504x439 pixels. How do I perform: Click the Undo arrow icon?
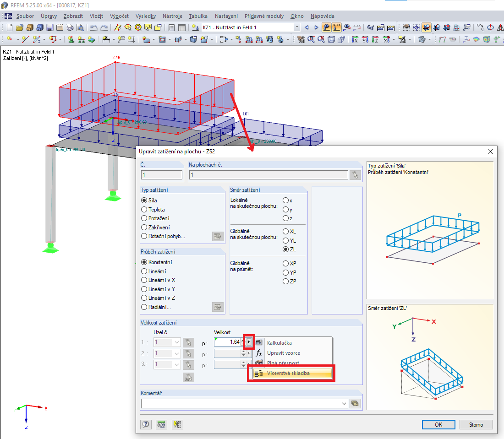[93, 27]
